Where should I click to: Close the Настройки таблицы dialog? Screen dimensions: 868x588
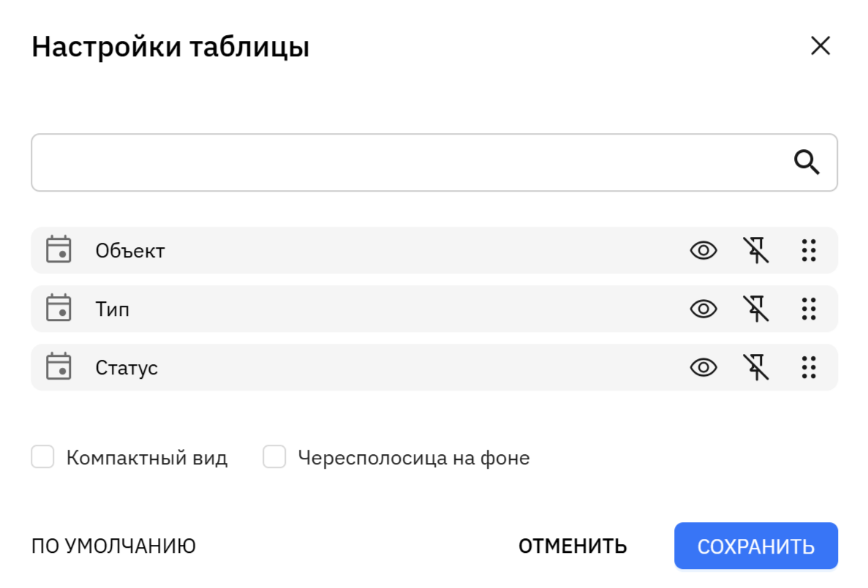coord(820,45)
